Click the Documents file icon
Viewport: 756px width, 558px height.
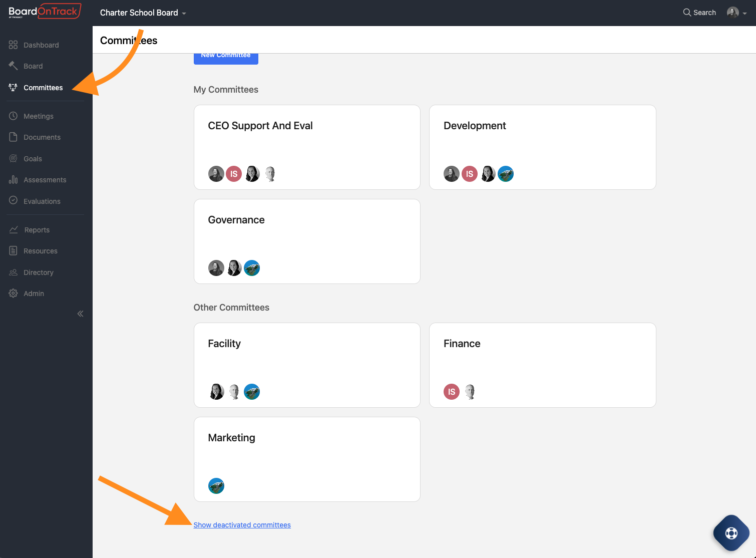click(x=14, y=137)
